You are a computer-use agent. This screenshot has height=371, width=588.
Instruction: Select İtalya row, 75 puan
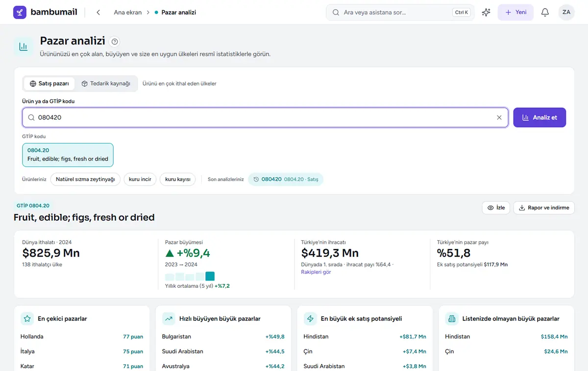coord(82,351)
